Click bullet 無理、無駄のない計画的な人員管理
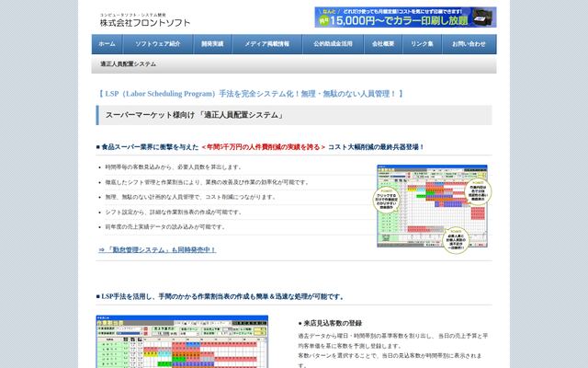This screenshot has height=368, width=588. tap(191, 197)
